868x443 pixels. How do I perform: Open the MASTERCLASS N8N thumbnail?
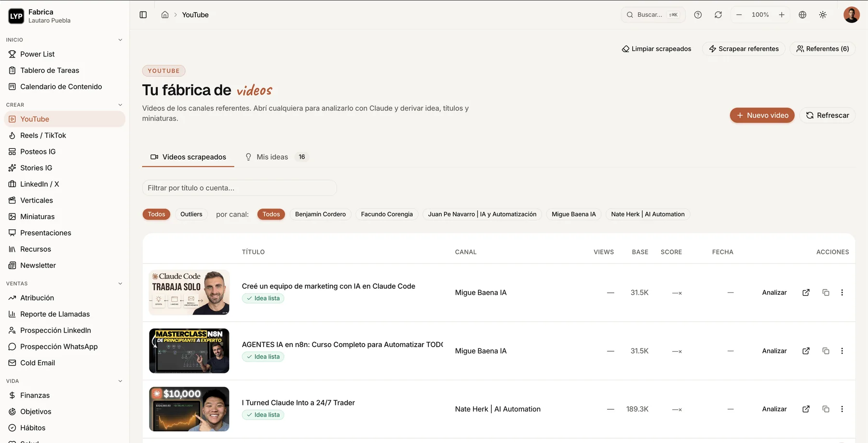[x=189, y=351]
